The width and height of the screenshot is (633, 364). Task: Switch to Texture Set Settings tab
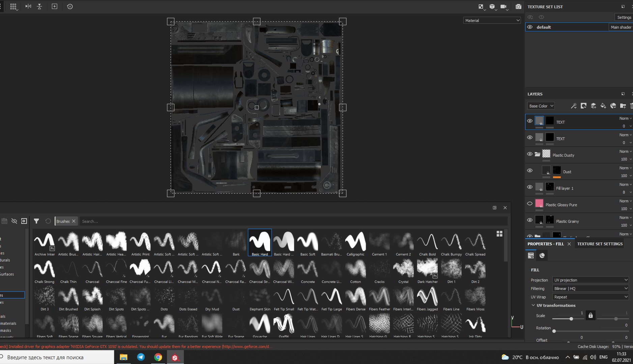[x=600, y=244]
